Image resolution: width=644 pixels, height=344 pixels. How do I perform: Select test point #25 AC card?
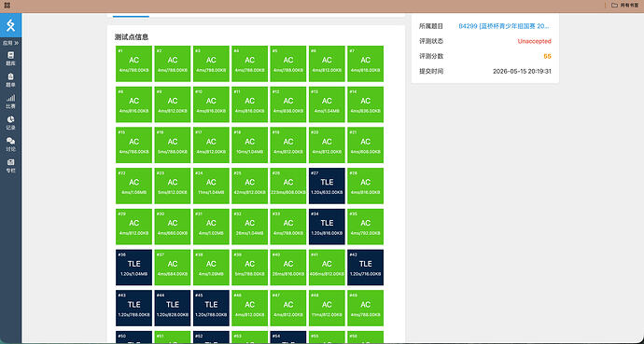coord(250,186)
